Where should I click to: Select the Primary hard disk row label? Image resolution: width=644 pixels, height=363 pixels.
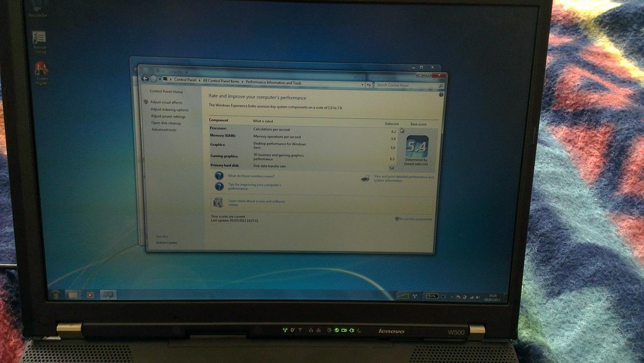tap(224, 165)
